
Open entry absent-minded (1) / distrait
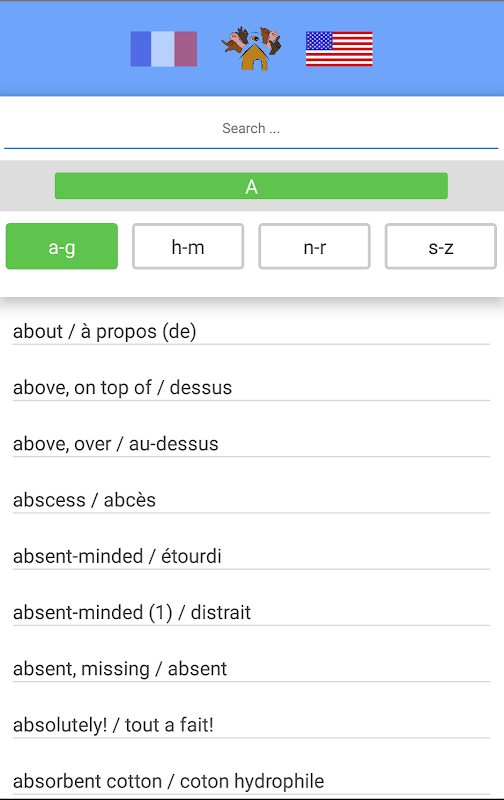tap(251, 613)
